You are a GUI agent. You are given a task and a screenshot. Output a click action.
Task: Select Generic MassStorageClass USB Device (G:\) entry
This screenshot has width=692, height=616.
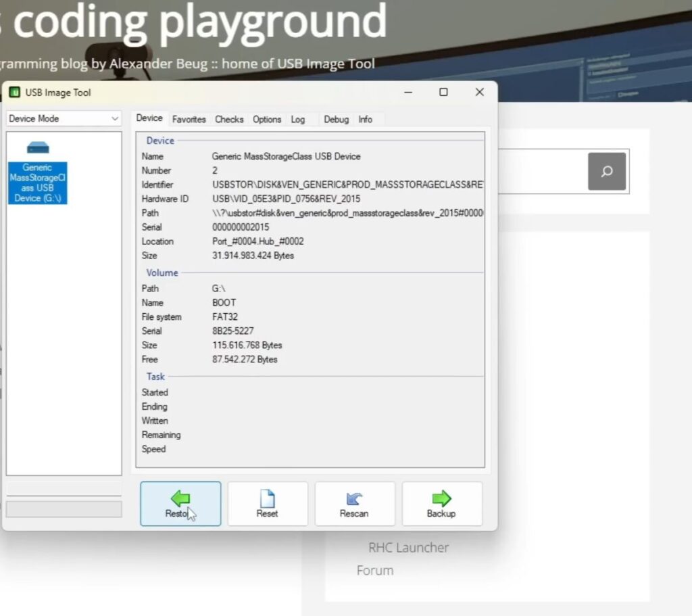(x=38, y=183)
